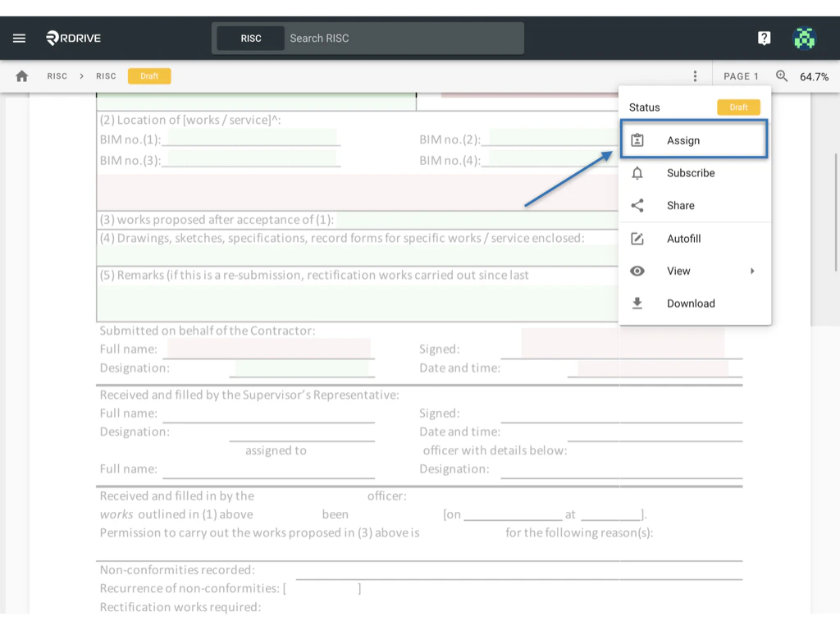Open the document options kebab menu

(x=695, y=75)
